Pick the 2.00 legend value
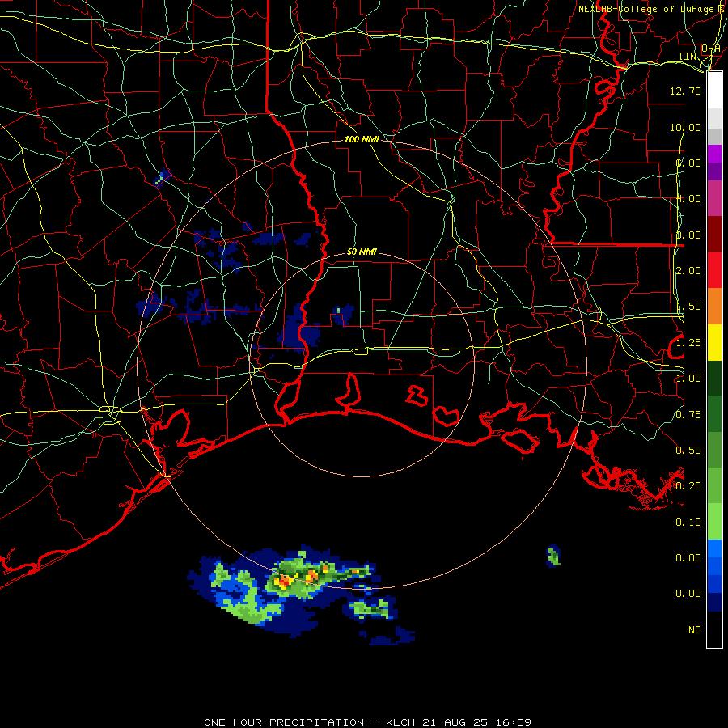Image resolution: width=728 pixels, height=728 pixels. [x=688, y=271]
